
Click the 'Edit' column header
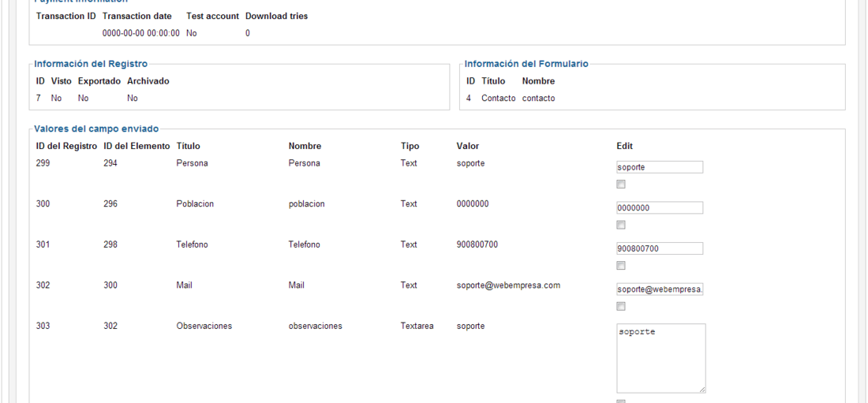(x=624, y=146)
